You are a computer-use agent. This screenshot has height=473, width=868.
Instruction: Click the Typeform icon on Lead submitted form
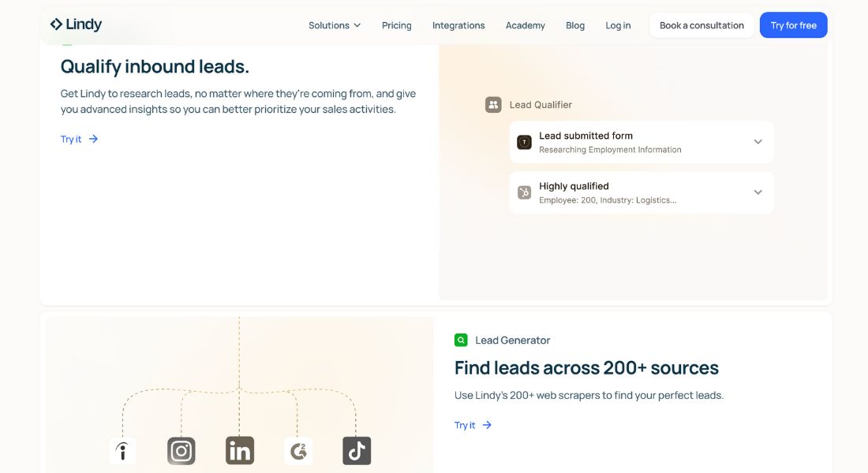tap(524, 141)
